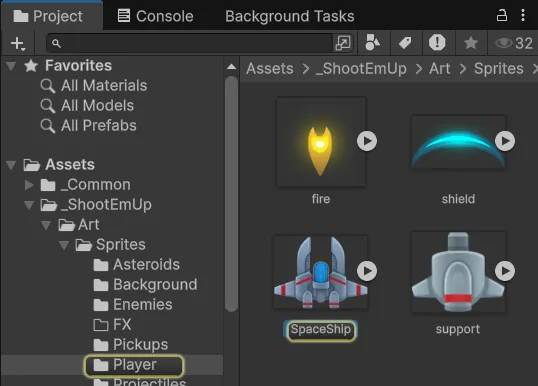538x386 pixels.
Task: Switch to the Project tab
Action: 51,16
